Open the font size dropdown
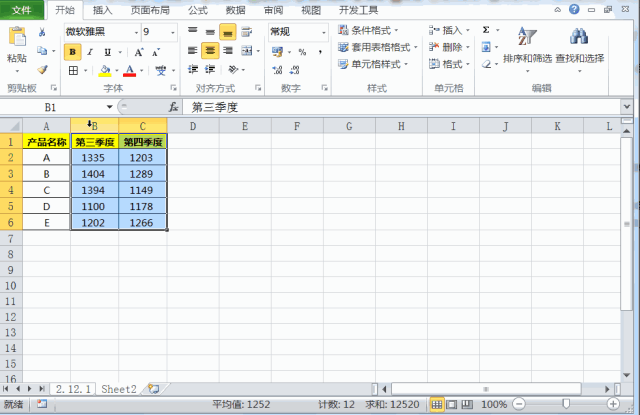This screenshot has width=640, height=415. coord(173,32)
